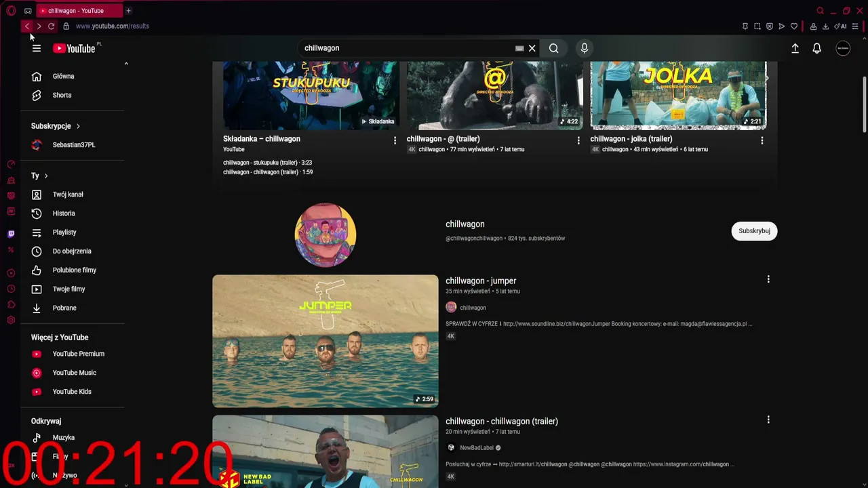868x488 pixels.
Task: Reload the YouTube results page
Action: (51, 26)
